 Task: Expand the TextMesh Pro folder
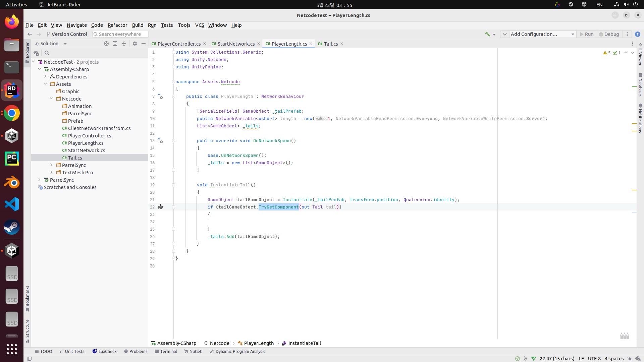click(x=52, y=172)
